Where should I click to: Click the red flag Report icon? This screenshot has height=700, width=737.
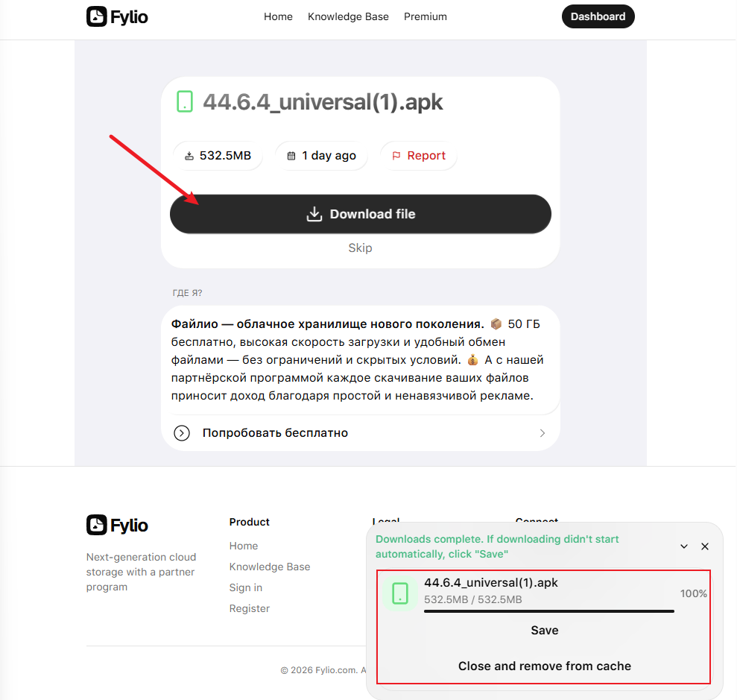(x=396, y=156)
